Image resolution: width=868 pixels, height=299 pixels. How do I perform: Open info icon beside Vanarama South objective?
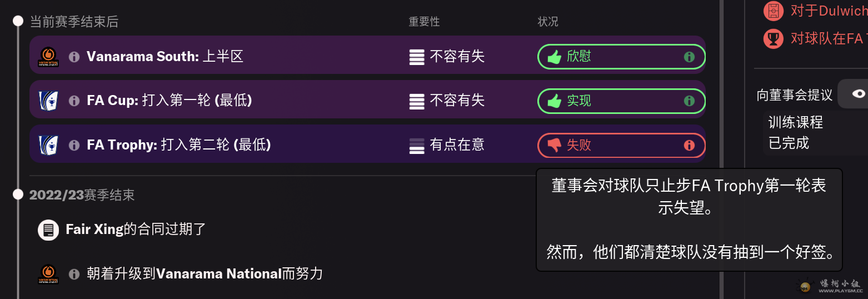74,57
